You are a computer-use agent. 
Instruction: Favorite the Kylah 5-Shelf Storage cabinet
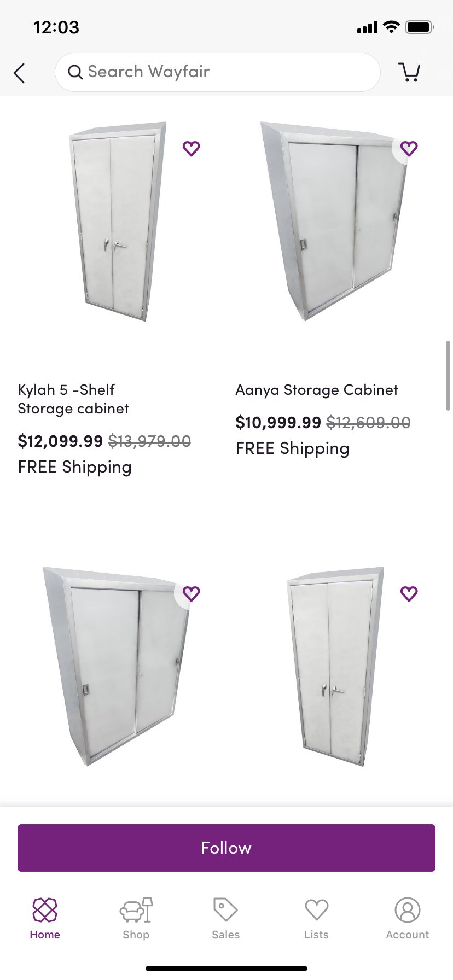191,148
